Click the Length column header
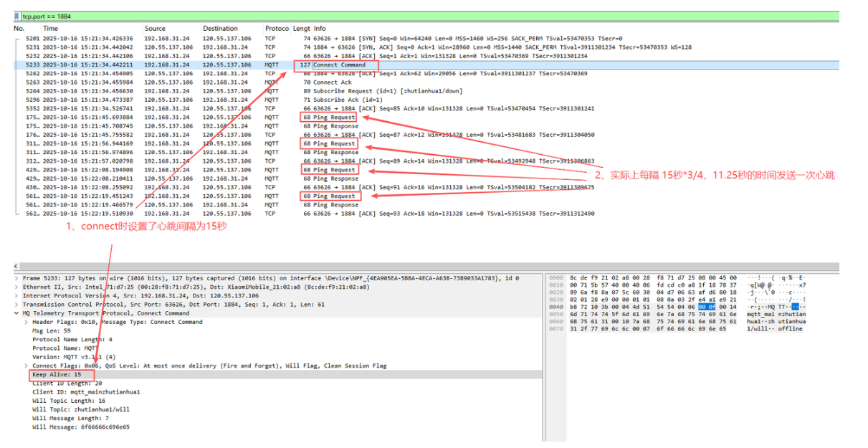Screen dimensions: 868x448 (301, 29)
